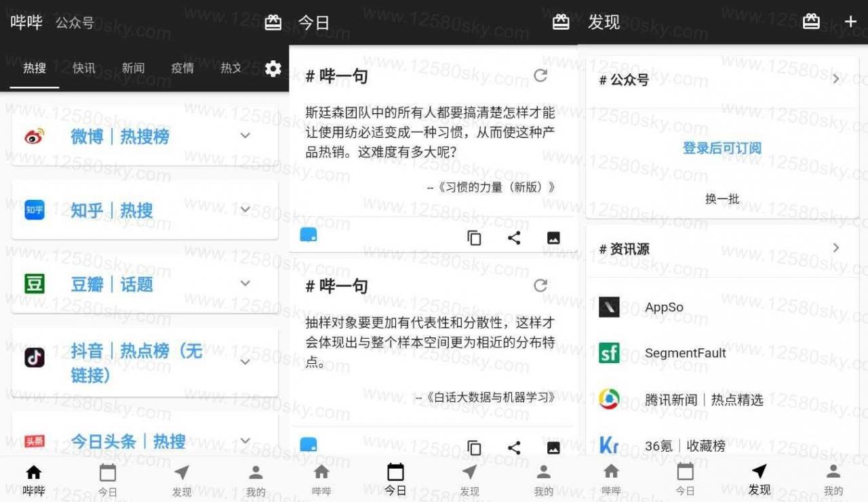This screenshot has width=868, height=502.
Task: Tap 发现 in middle screen's bottom bar
Action: click(469, 480)
